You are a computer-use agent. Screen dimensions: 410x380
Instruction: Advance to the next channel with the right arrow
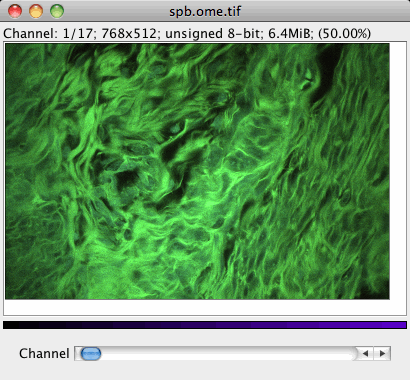382,353
